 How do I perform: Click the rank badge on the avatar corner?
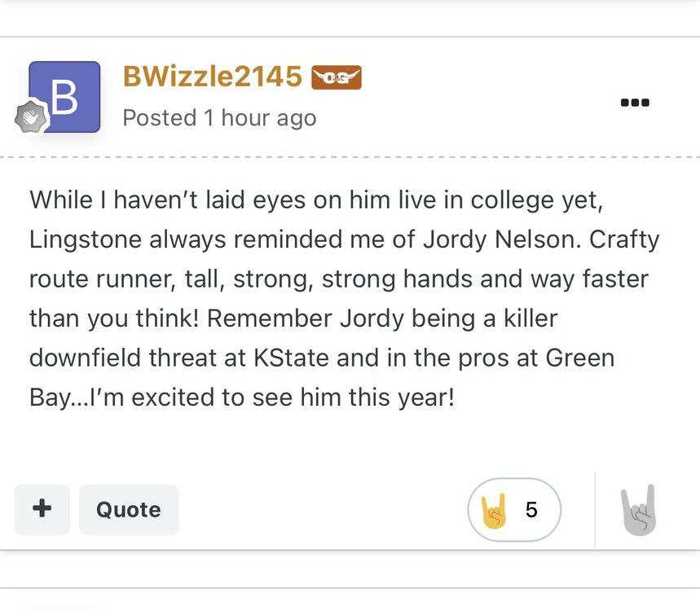[x=32, y=118]
